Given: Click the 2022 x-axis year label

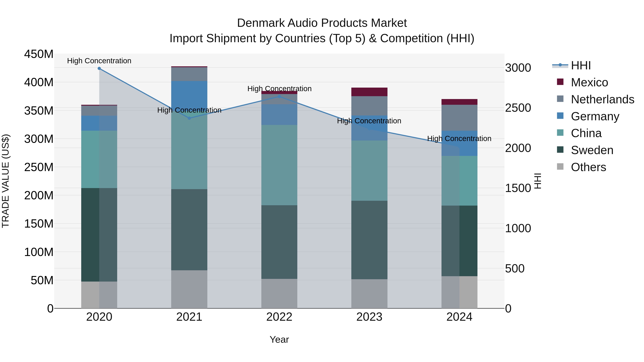Looking at the screenshot, I should coord(279,317).
